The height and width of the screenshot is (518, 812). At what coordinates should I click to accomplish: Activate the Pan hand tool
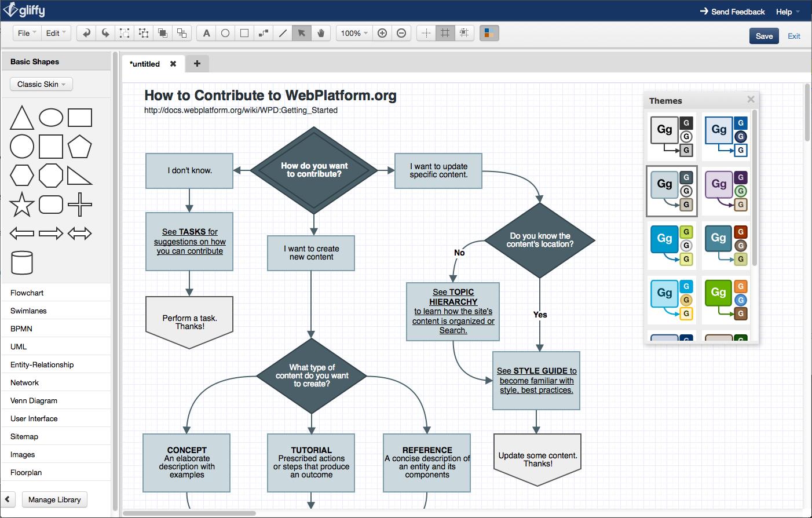pos(320,33)
